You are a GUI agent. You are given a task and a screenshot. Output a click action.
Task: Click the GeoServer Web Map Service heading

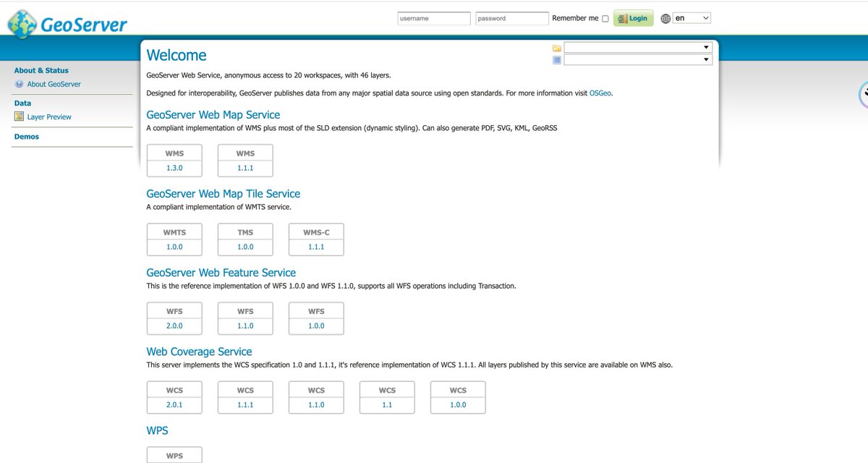tap(213, 115)
